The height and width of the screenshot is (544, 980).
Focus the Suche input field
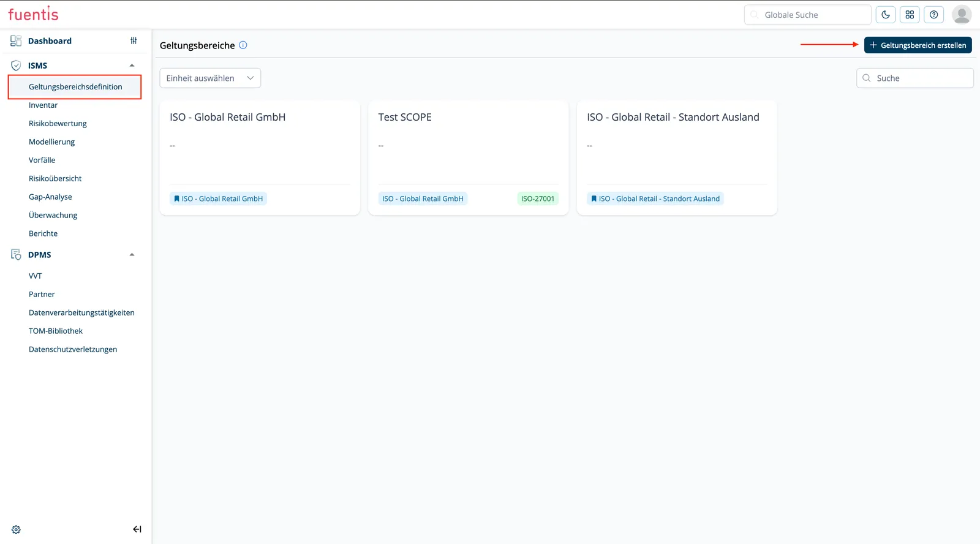pos(914,78)
